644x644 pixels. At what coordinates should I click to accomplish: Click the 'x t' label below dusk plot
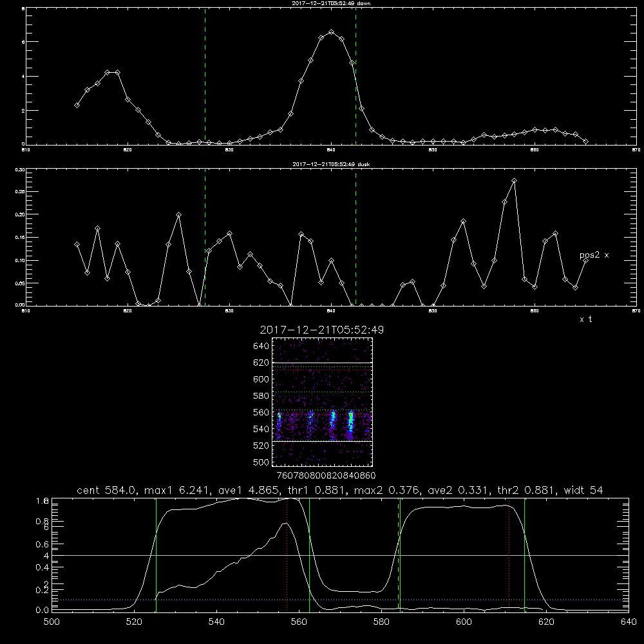(x=585, y=319)
